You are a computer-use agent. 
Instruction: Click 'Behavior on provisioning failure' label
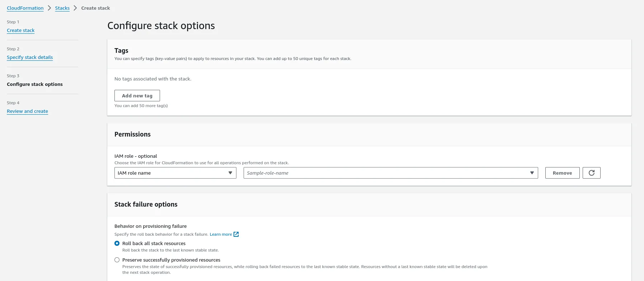click(150, 226)
